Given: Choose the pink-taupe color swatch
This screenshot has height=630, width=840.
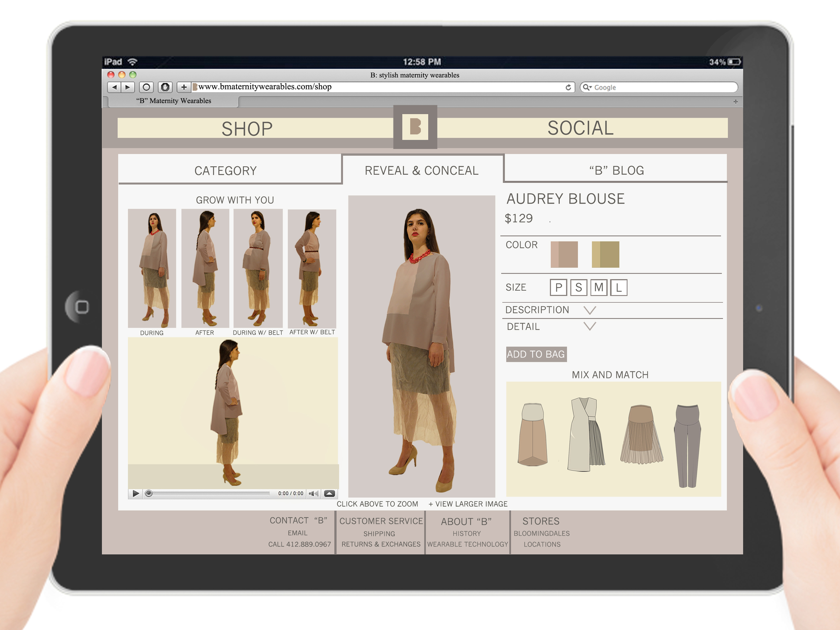Looking at the screenshot, I should click(564, 254).
